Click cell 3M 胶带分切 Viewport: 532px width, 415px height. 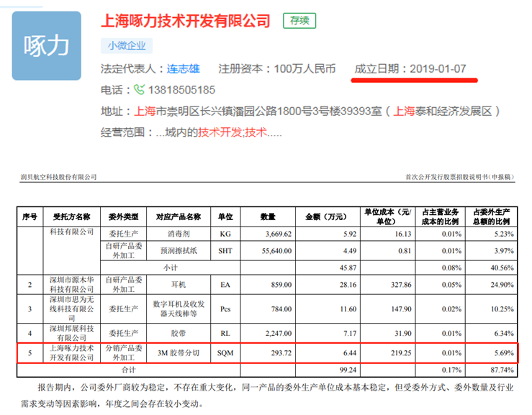coord(179,353)
